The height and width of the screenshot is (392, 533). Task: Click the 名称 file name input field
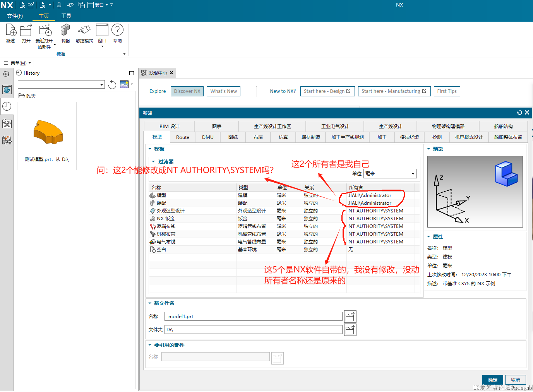click(254, 317)
